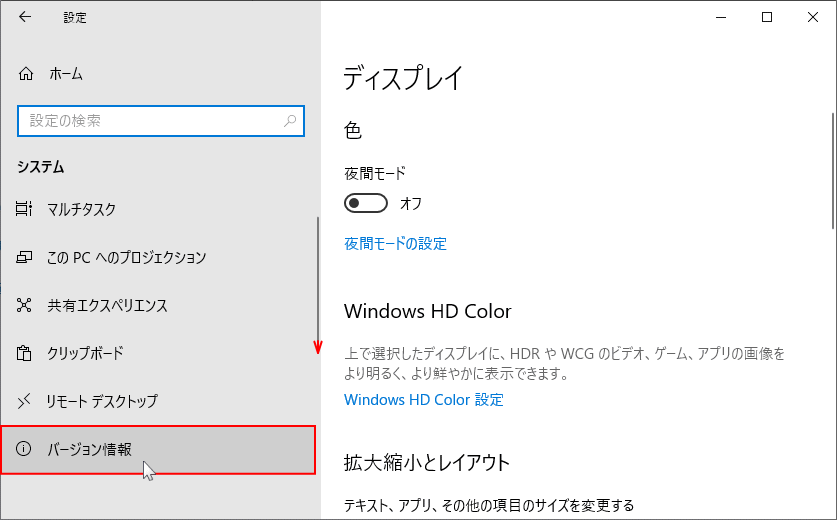Click the search magnifier icon
837x520 pixels.
click(290, 121)
